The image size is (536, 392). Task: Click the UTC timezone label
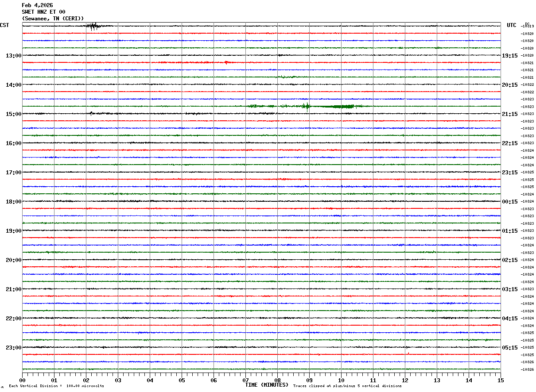512,25
